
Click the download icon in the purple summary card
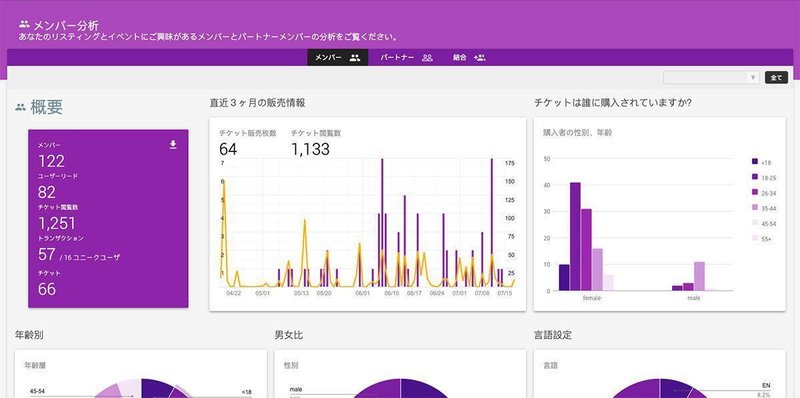coord(173,145)
